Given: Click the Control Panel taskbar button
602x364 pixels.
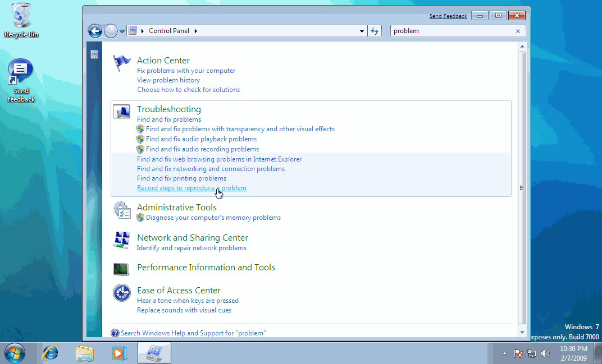Looking at the screenshot, I should click(154, 353).
